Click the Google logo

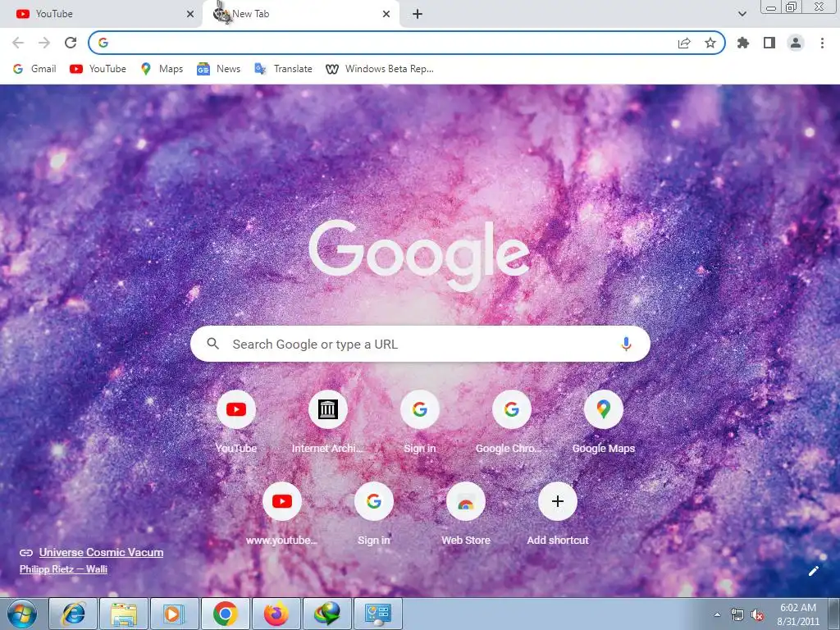(x=419, y=254)
